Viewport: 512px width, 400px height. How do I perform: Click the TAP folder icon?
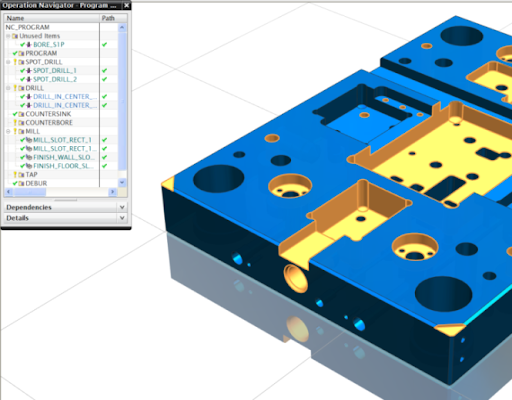21,175
